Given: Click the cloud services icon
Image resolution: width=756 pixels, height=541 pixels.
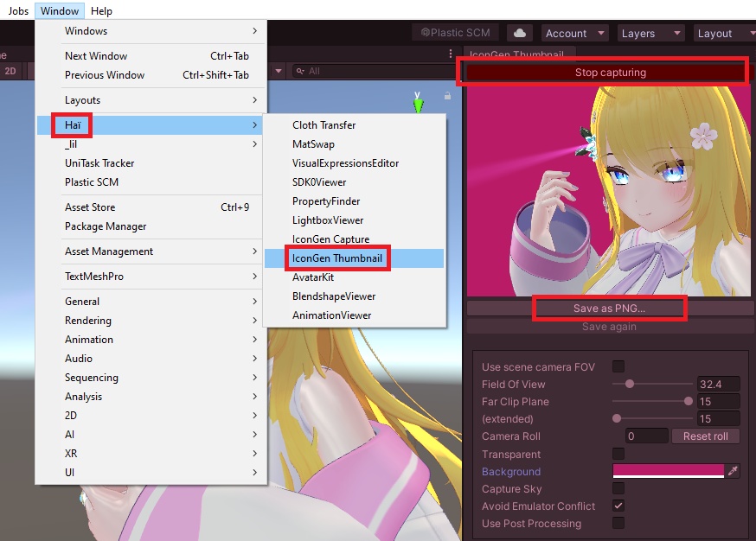Looking at the screenshot, I should point(520,33).
